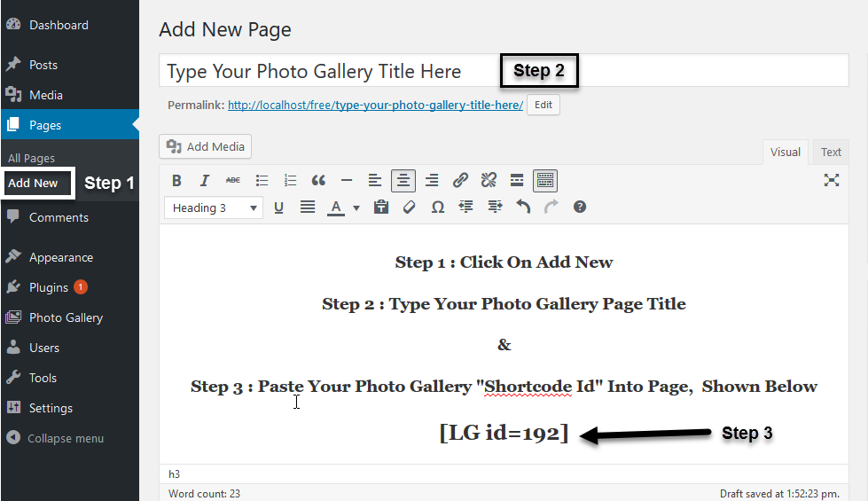Screen dimensions: 868x501
Task: Apply blockquote formatting
Action: [318, 181]
